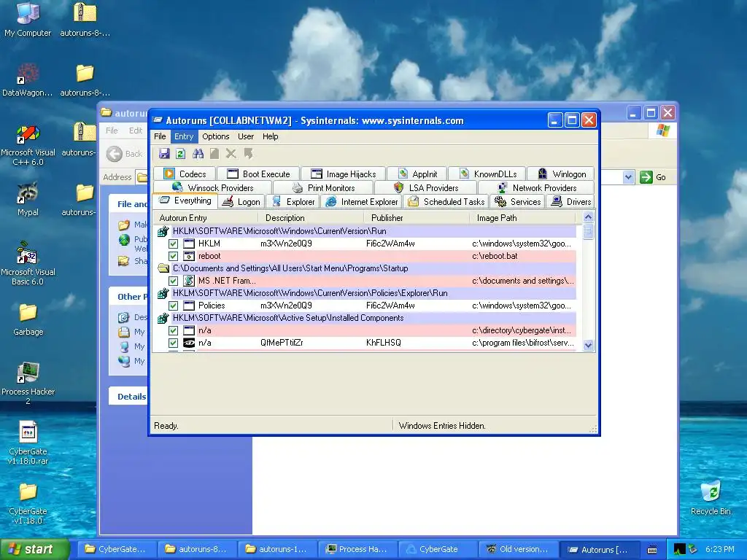
Task: Switch to the Logon tab
Action: pos(242,202)
